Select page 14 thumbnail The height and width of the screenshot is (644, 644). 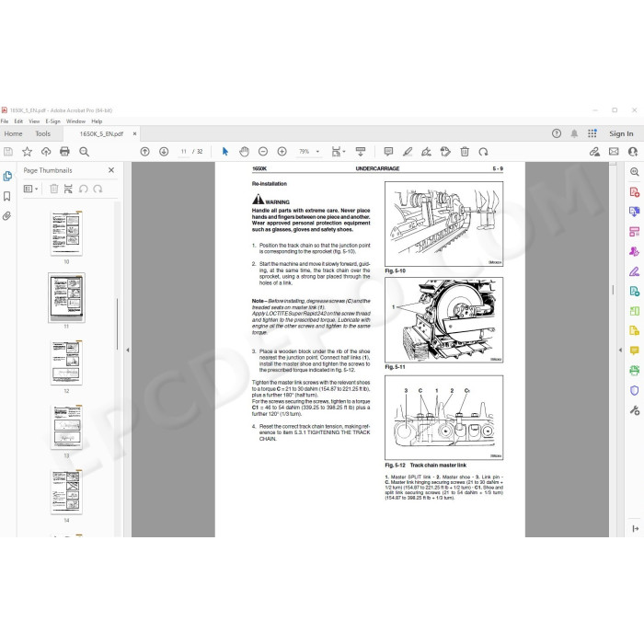coord(66,491)
